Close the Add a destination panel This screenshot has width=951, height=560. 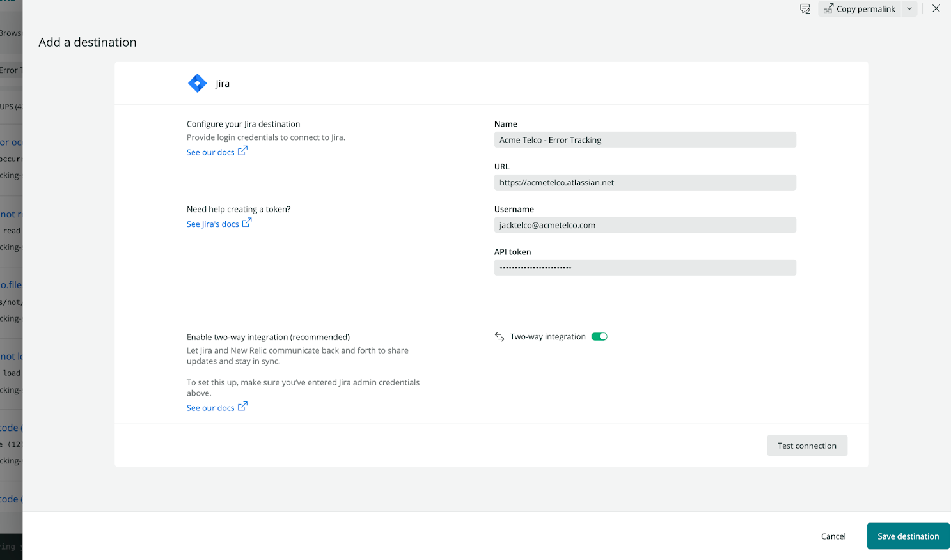pyautogui.click(x=936, y=9)
